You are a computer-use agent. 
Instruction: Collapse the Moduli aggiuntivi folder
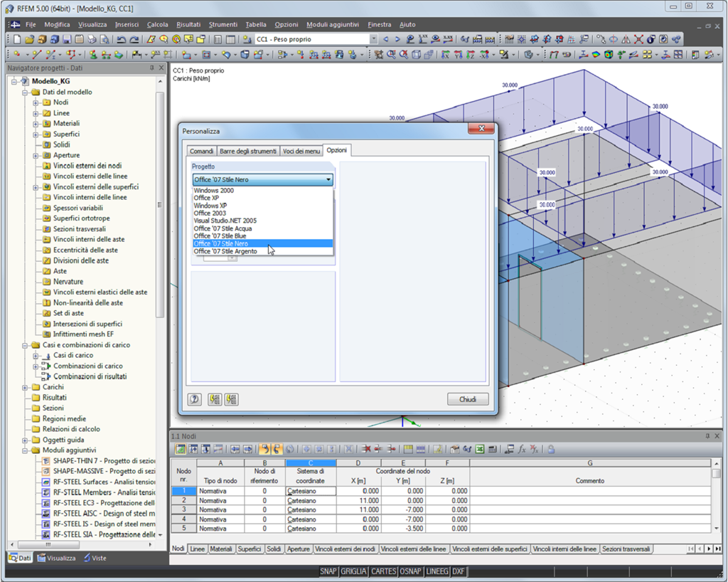[x=25, y=450]
